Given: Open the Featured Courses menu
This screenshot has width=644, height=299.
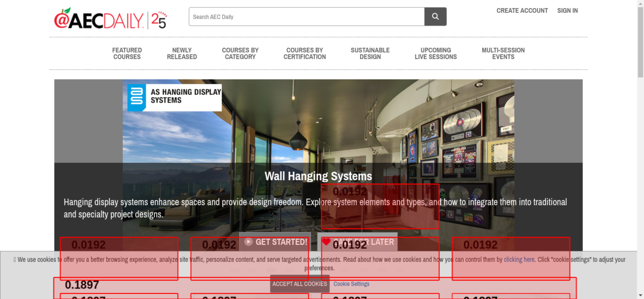Looking at the screenshot, I should [127, 53].
